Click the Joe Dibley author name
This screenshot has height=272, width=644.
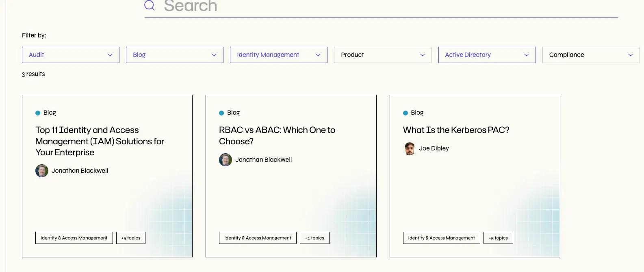click(434, 148)
